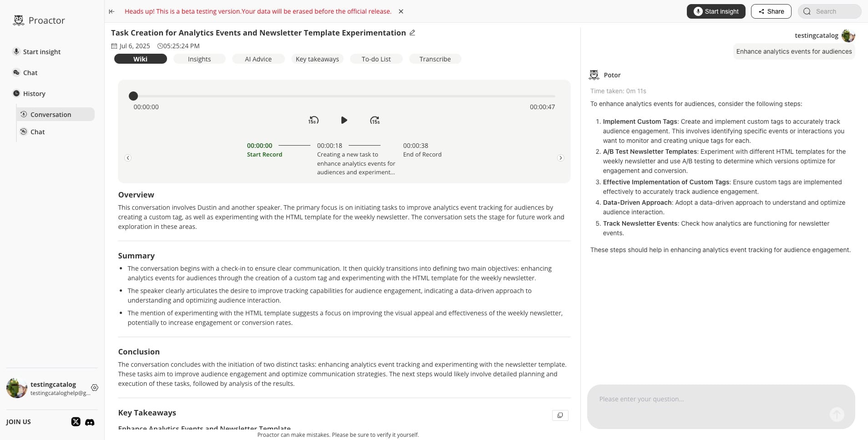Switch to the Transcribe tab
Screen dimensions: 868x440
[x=435, y=59]
